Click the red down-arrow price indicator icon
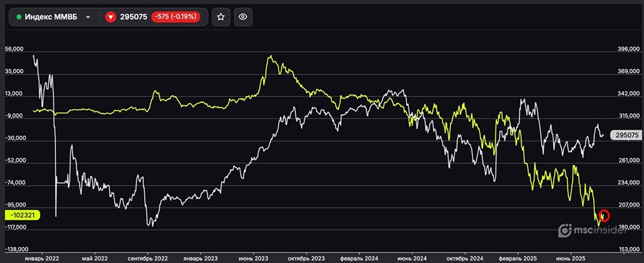 110,17
